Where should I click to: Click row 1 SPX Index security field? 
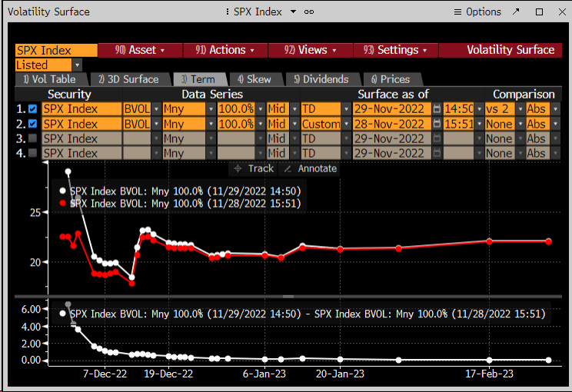(81, 108)
